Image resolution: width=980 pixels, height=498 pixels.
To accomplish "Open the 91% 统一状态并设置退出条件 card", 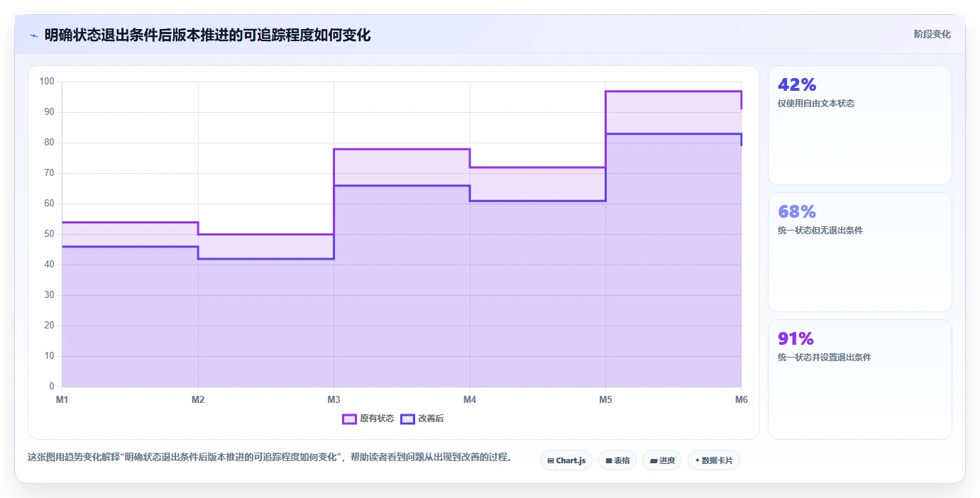I will point(860,380).
